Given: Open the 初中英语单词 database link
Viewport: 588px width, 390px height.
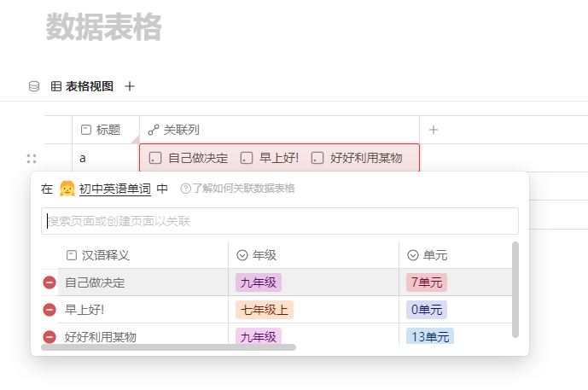Looking at the screenshot, I should tap(114, 189).
